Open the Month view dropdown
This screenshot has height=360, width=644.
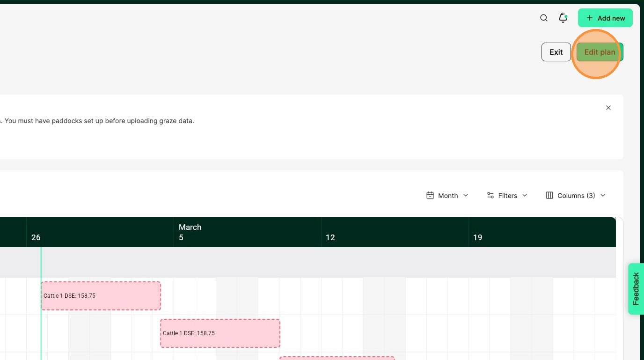(x=447, y=196)
